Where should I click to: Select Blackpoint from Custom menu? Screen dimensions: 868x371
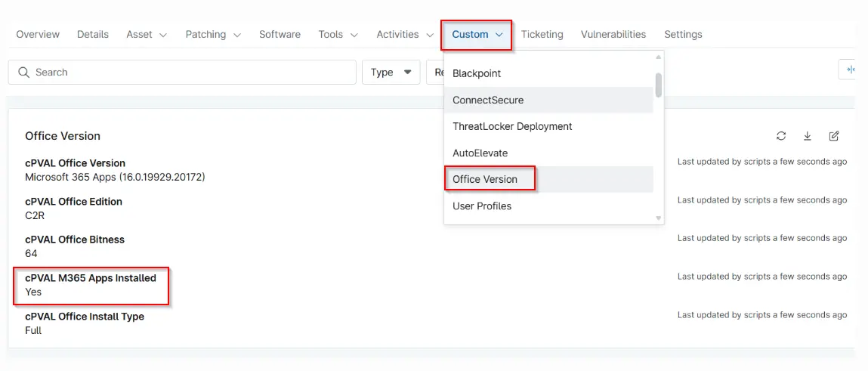[x=548, y=73]
